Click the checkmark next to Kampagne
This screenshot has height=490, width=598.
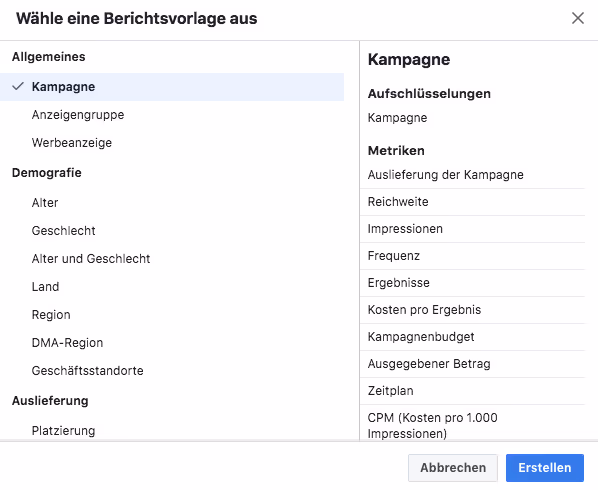point(18,87)
